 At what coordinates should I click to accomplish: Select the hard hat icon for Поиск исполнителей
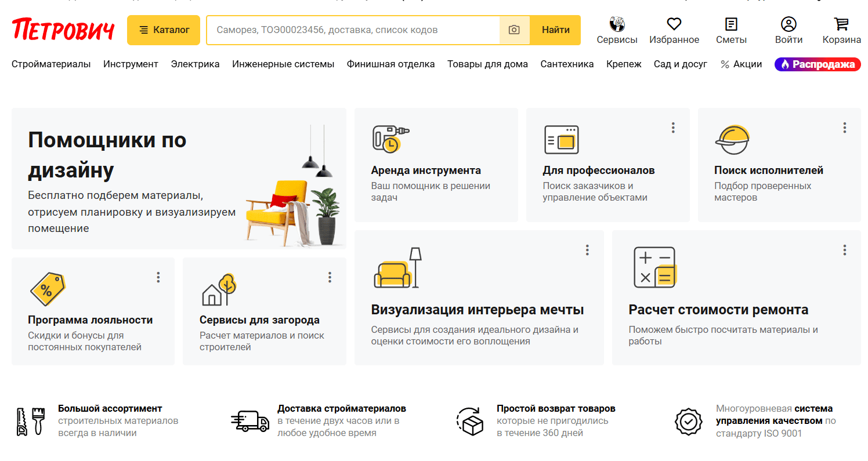pos(733,139)
